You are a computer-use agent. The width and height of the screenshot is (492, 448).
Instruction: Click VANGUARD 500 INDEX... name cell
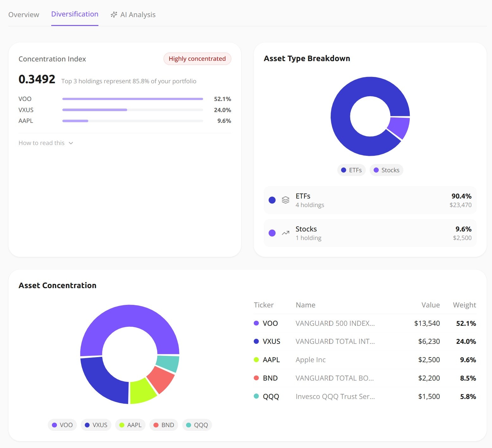335,323
